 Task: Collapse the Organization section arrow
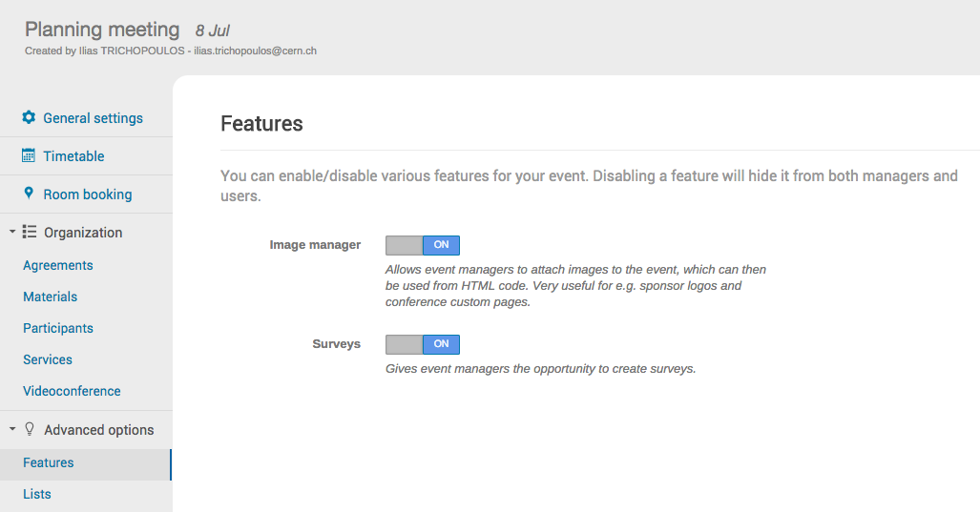point(11,232)
